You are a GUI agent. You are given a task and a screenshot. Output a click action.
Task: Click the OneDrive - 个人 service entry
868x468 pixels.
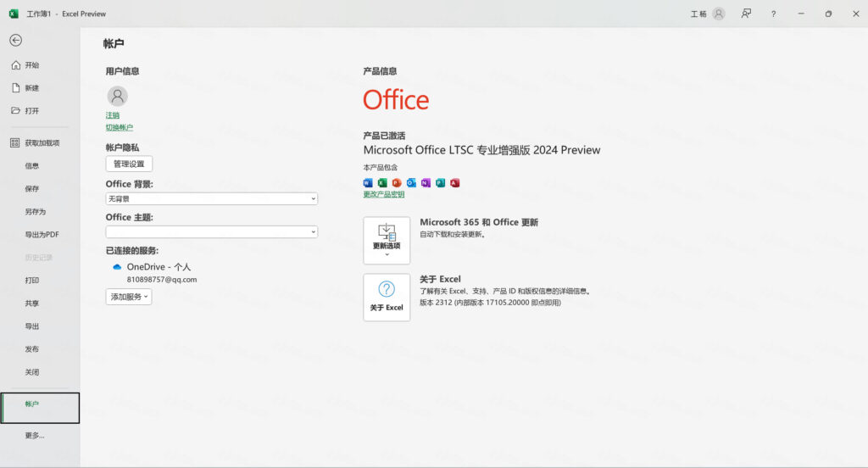point(159,267)
